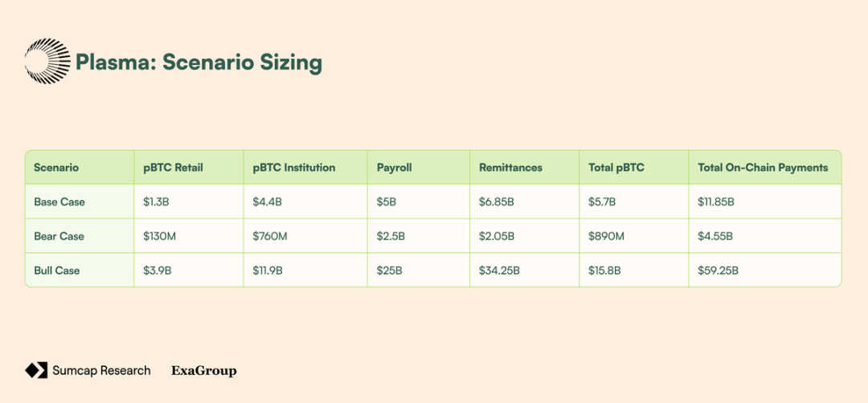Select the Base Case row label

(x=59, y=201)
